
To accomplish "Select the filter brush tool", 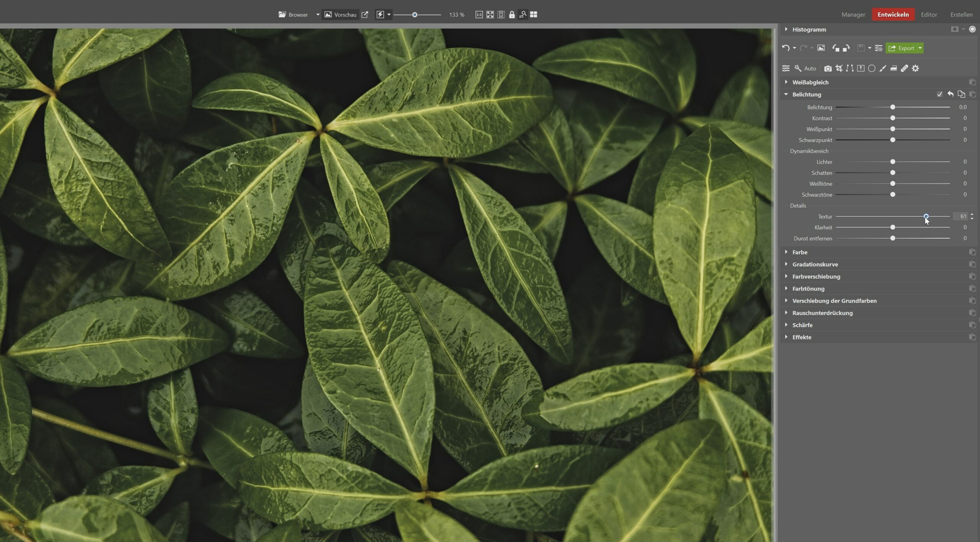I will pos(883,69).
